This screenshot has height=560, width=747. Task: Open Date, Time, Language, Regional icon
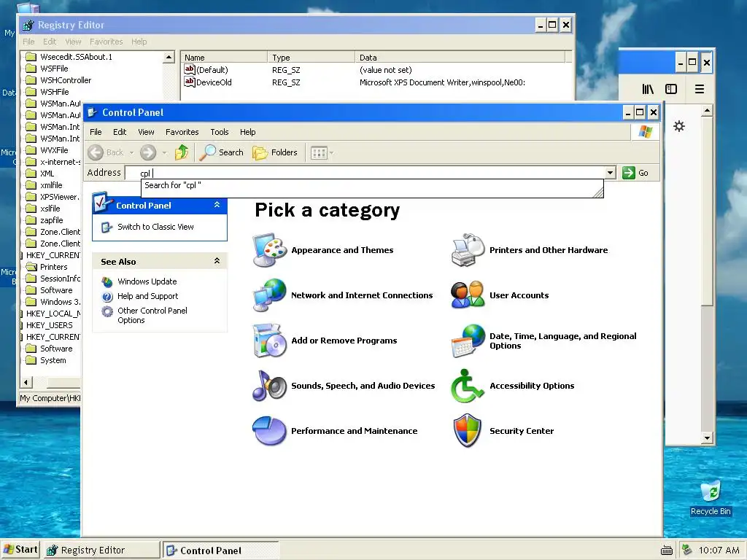coord(468,341)
